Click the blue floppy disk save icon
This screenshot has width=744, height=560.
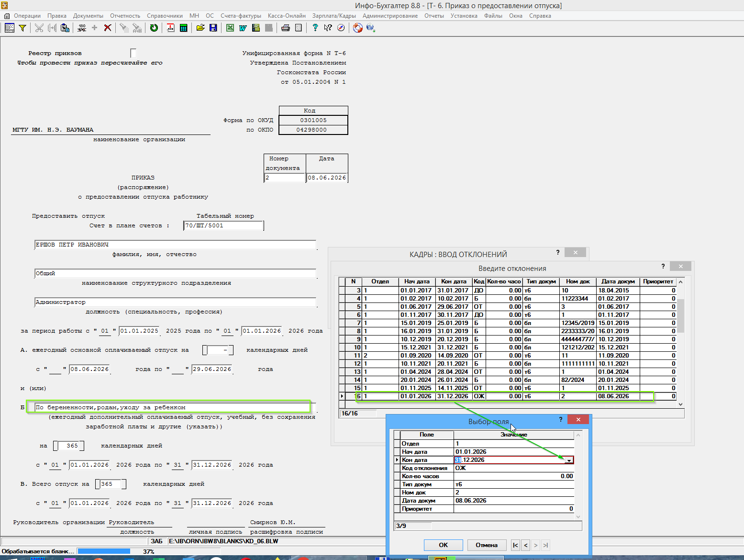(x=213, y=28)
